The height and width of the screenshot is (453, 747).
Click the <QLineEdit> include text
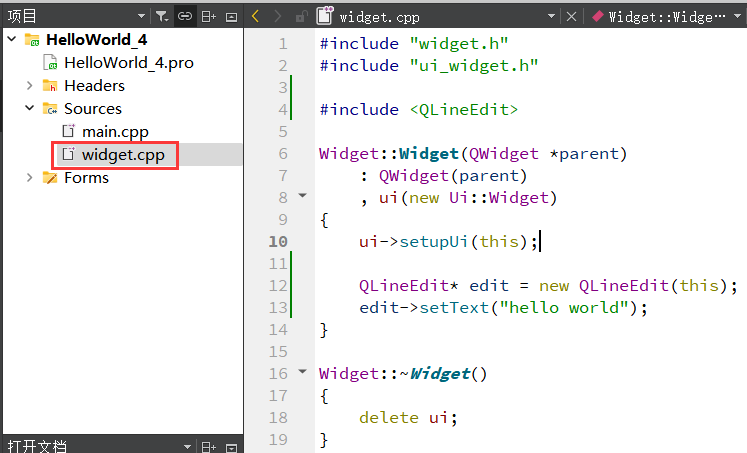tap(464, 110)
